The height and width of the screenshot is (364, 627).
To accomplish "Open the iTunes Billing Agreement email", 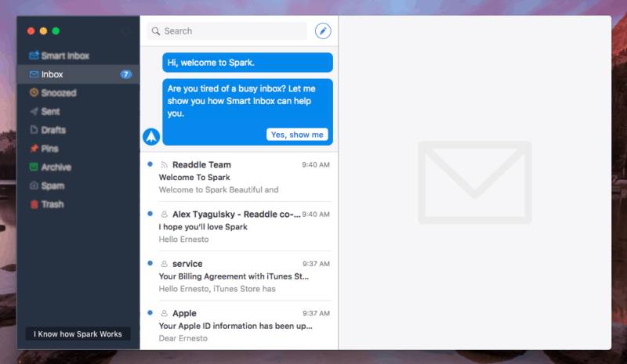I will click(239, 276).
